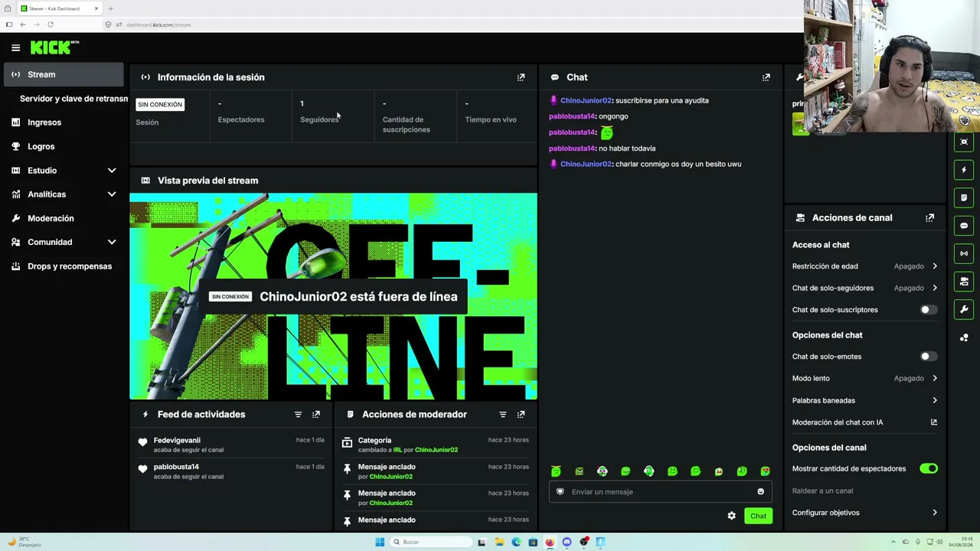Insert the first green emote in emote row
Screen dimensions: 980x551
[556, 471]
